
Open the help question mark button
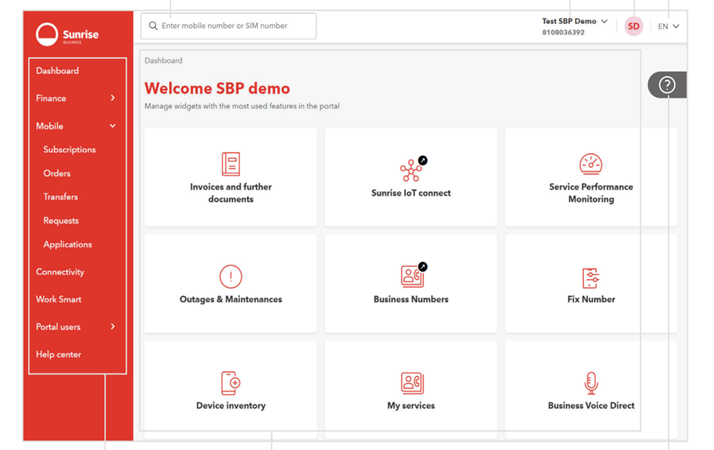667,85
